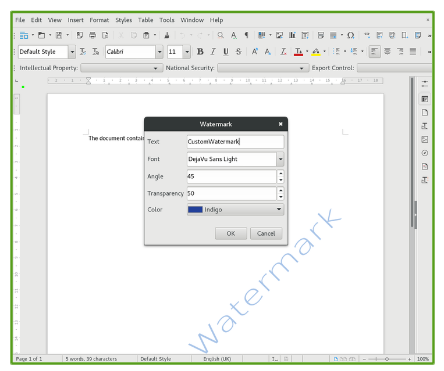This screenshot has width=444, height=371.
Task: Click the Insert Comment icon
Action: click(418, 35)
